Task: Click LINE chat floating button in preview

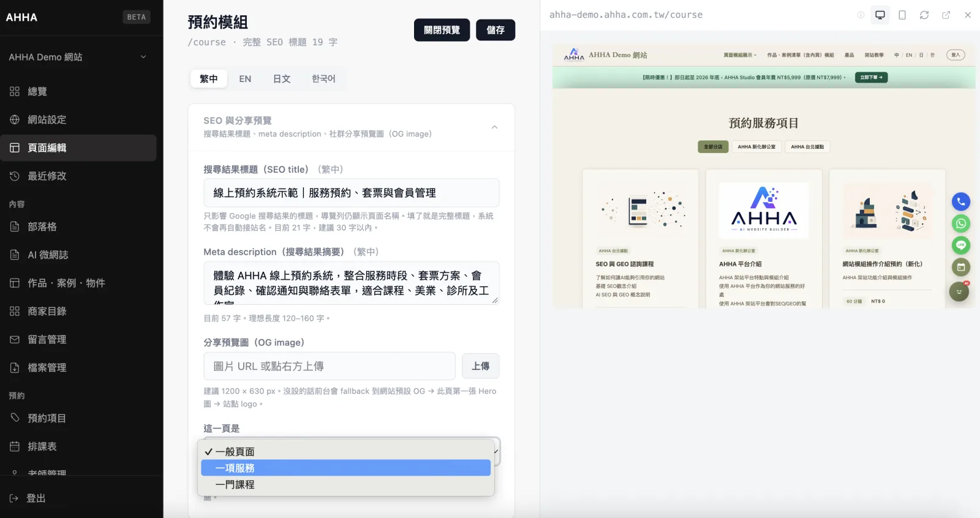Action: coord(960,246)
